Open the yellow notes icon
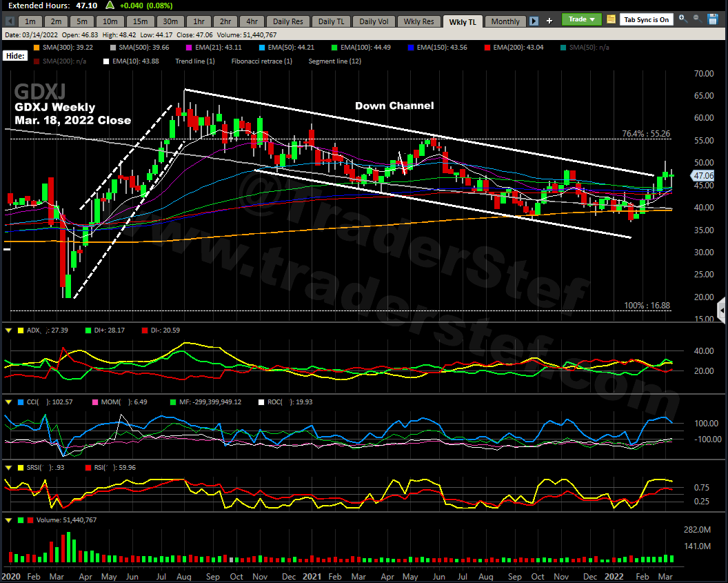Viewport: 728px width, 583px height. pyautogui.click(x=611, y=20)
